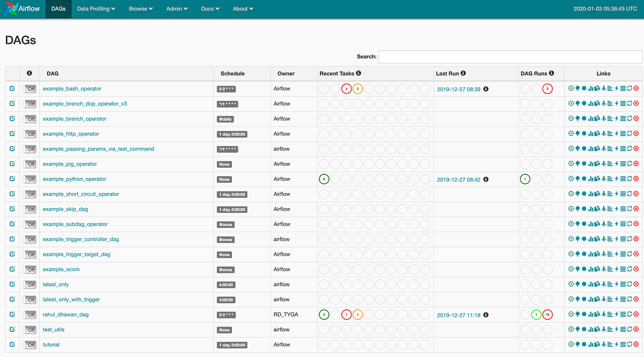Open the About menu
The width and height of the screenshot is (644, 357).
click(x=243, y=9)
